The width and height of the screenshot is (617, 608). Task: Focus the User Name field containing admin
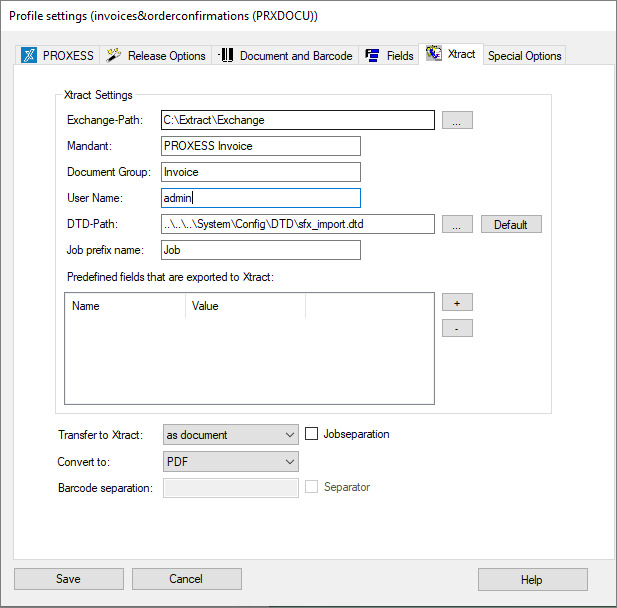[260, 198]
